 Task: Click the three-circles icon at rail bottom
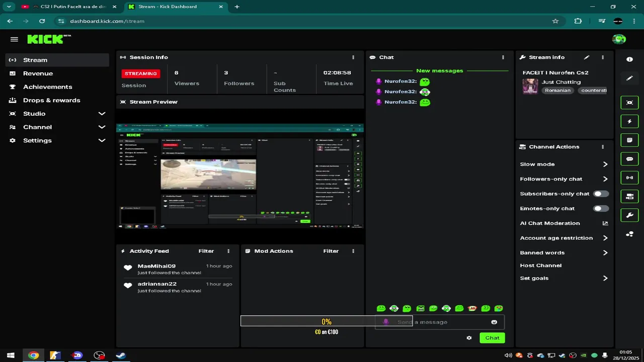[x=629, y=234]
